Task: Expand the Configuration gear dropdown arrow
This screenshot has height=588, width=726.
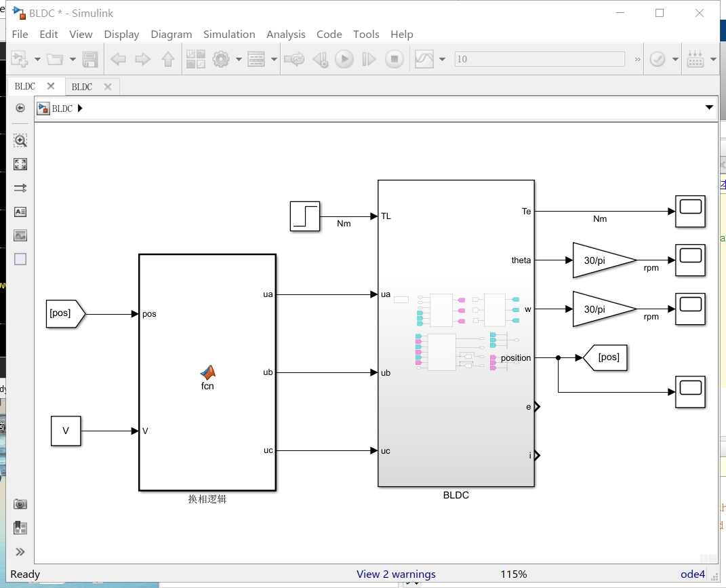Action: coord(239,59)
